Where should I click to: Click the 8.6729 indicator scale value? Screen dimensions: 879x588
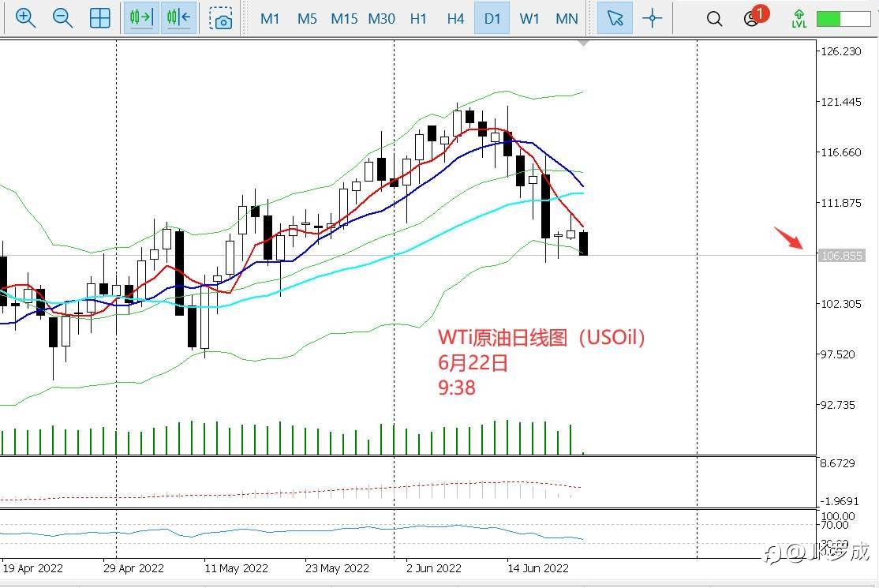(x=837, y=463)
